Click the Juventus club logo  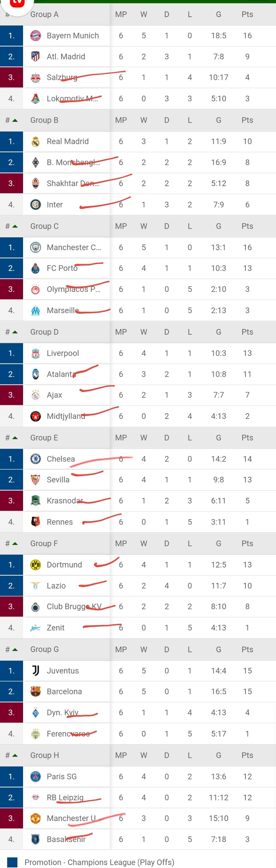pyautogui.click(x=35, y=670)
